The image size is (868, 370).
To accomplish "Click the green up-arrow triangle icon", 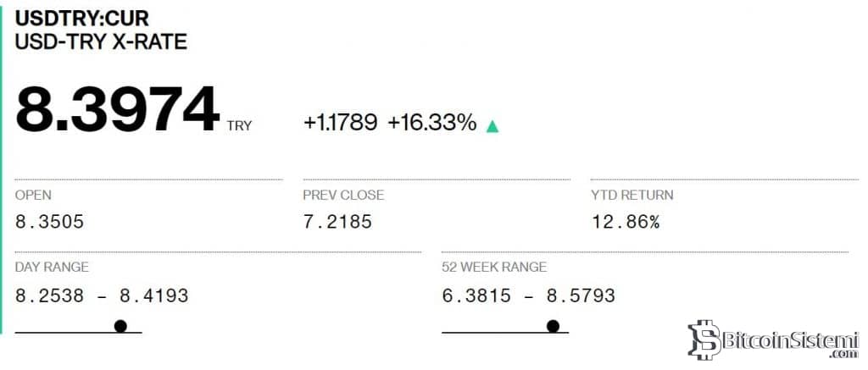I will 492,126.
